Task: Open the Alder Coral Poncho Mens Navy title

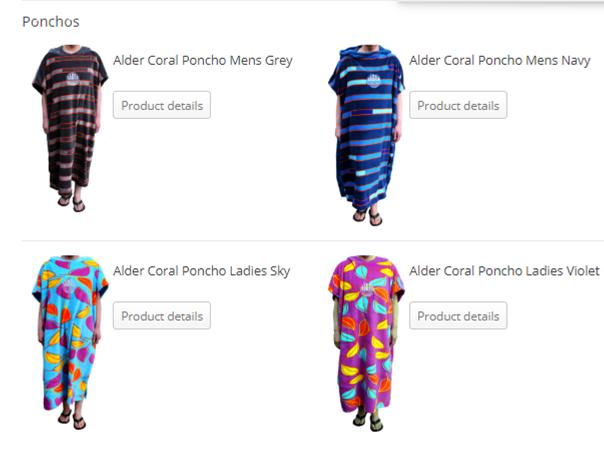Action: (500, 61)
